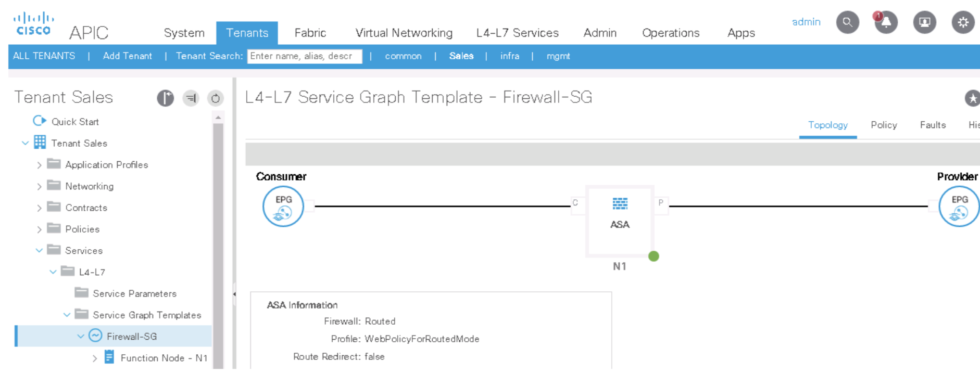The width and height of the screenshot is (980, 386).
Task: Open the alerts bell notification icon
Action: [886, 22]
